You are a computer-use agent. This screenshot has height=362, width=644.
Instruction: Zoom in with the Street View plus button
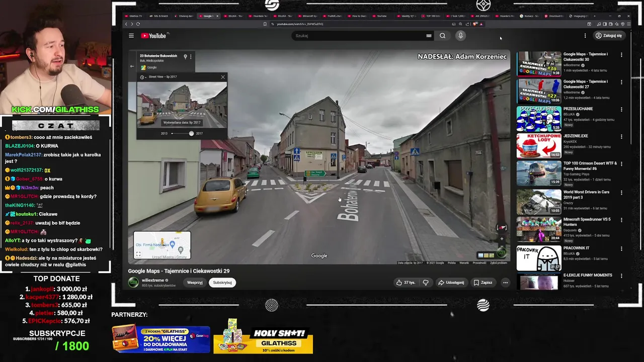501,239
